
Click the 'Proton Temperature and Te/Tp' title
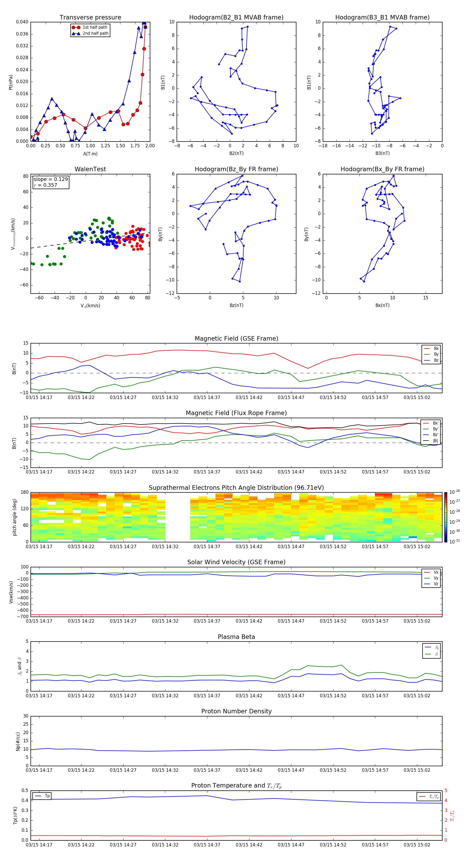[x=236, y=786]
